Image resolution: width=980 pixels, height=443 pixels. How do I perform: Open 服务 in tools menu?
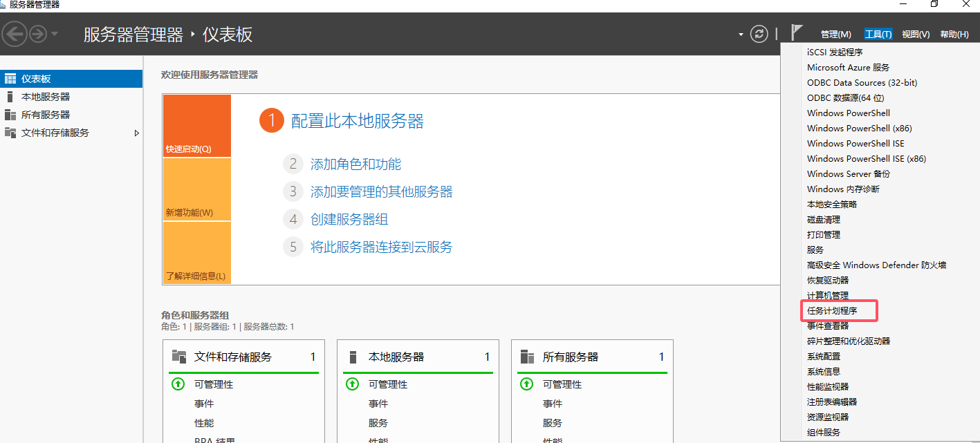pos(815,249)
